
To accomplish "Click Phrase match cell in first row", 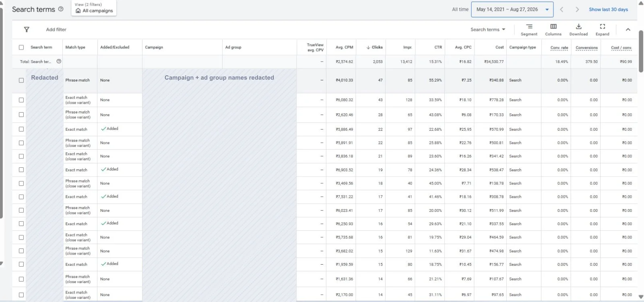I will point(78,80).
